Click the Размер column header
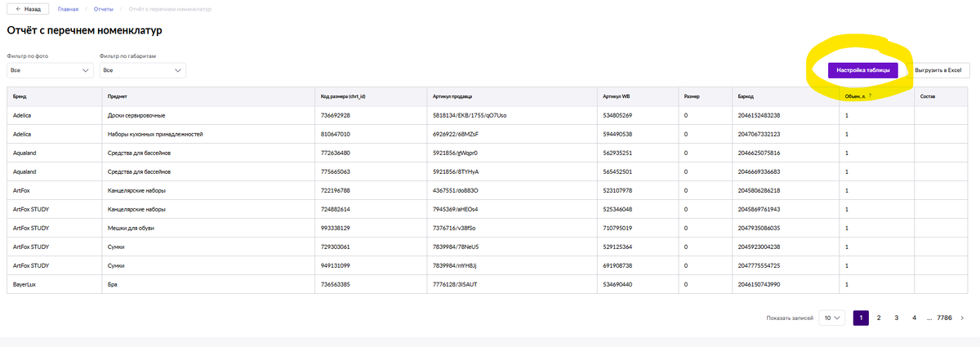Image resolution: width=980 pixels, height=347 pixels. pos(692,96)
